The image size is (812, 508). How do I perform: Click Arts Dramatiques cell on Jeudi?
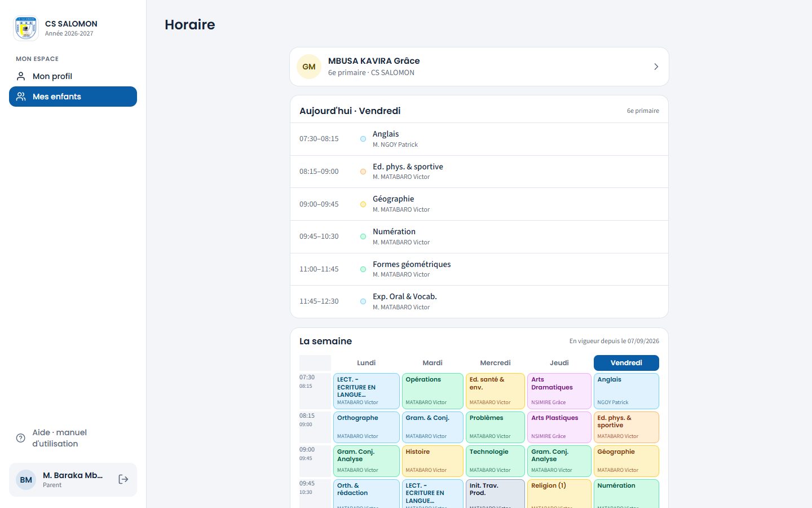pyautogui.click(x=559, y=391)
